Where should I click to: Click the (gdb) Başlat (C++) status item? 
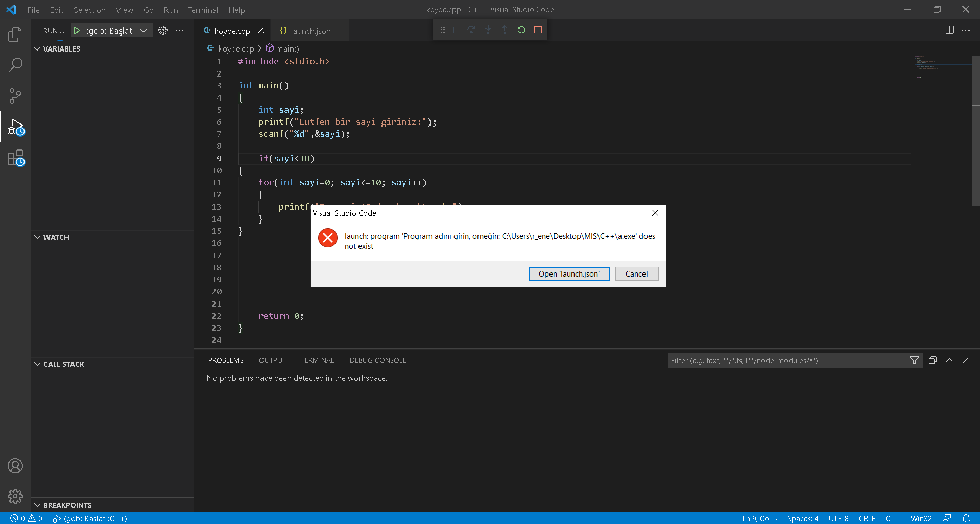(90, 518)
